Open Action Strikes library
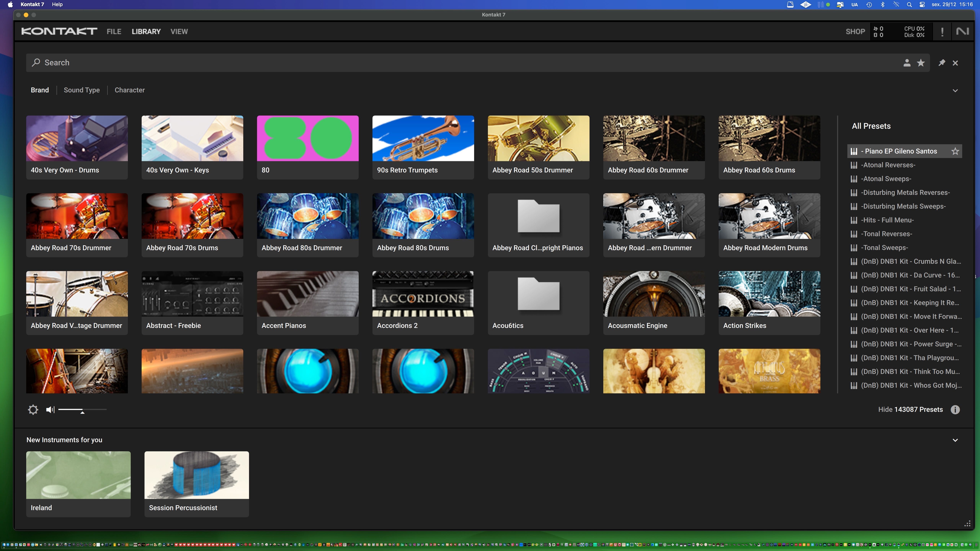 pos(769,303)
